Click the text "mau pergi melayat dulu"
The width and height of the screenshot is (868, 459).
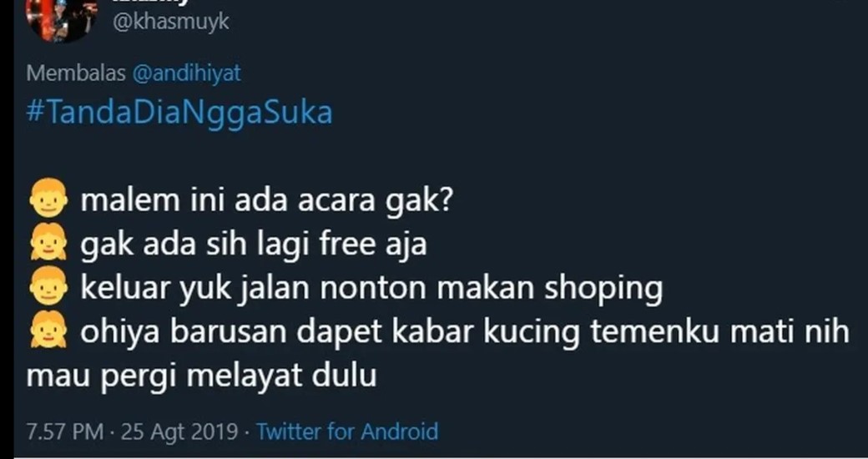point(201,376)
